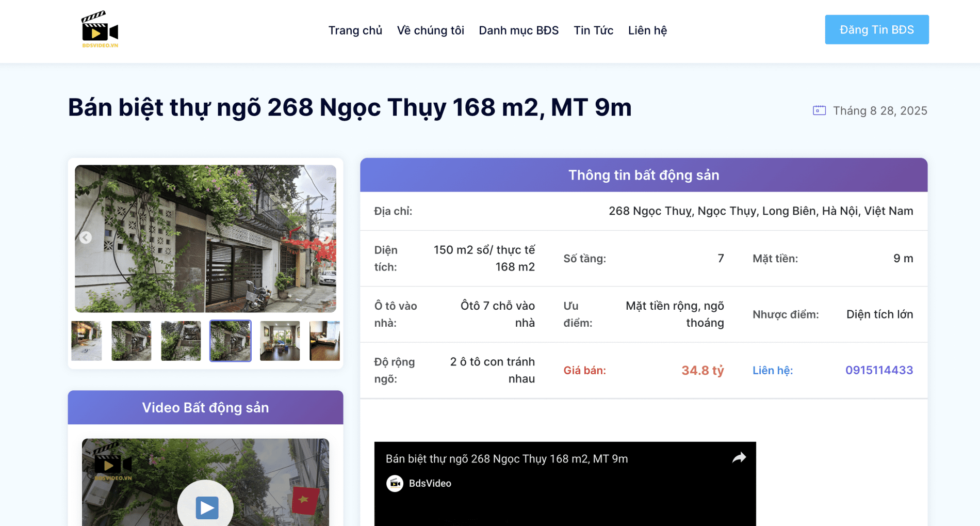Click the BdsVideo channel avatar icon
Viewport: 980px width, 526px height.
tap(395, 483)
